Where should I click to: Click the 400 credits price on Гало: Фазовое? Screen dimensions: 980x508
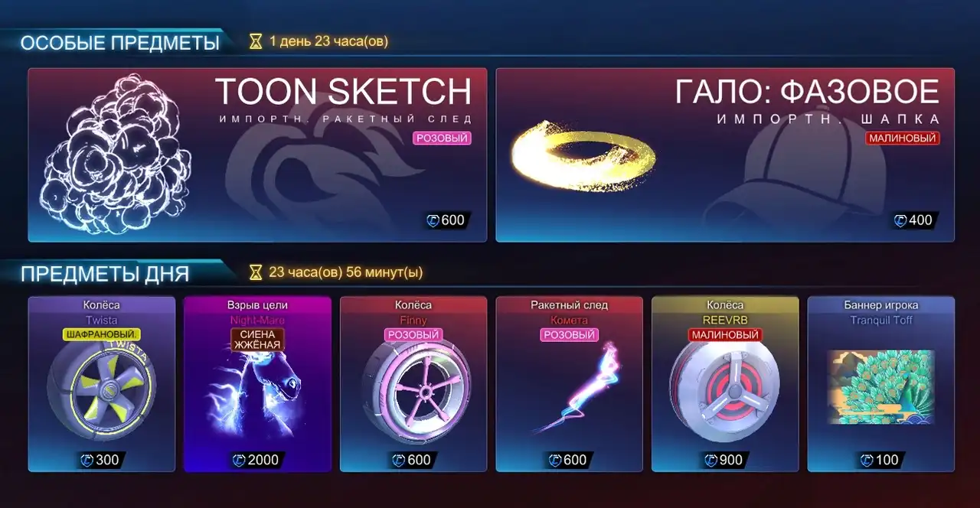pyautogui.click(x=913, y=220)
